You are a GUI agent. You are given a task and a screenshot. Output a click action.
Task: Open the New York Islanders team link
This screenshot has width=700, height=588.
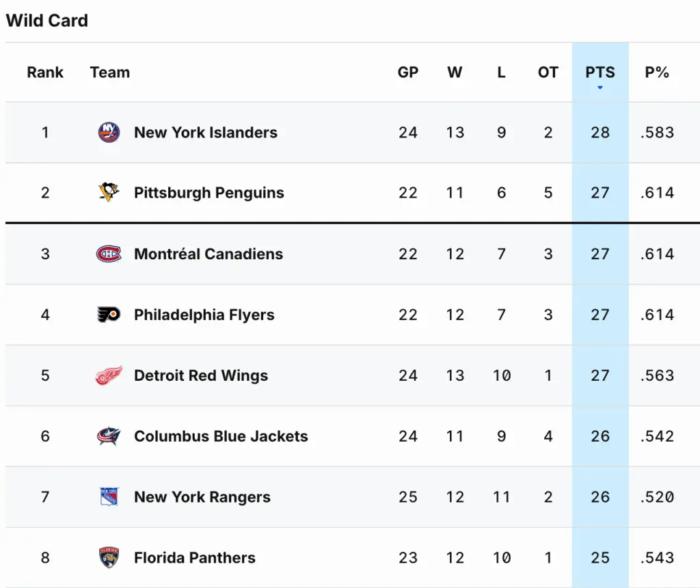(x=206, y=133)
